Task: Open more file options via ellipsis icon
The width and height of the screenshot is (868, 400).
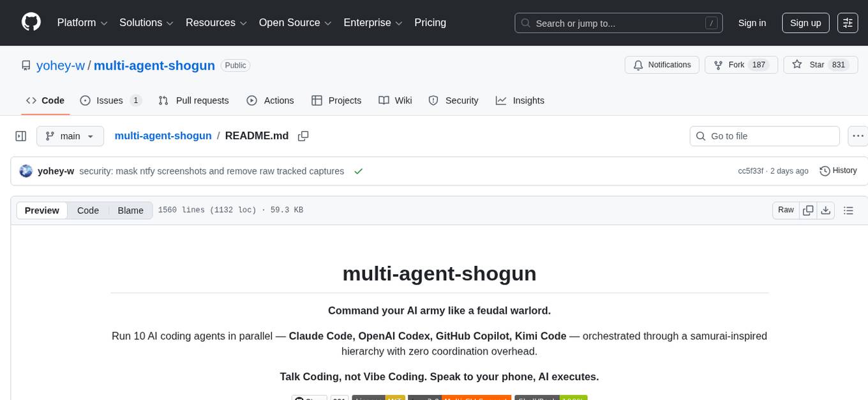Action: tap(858, 135)
